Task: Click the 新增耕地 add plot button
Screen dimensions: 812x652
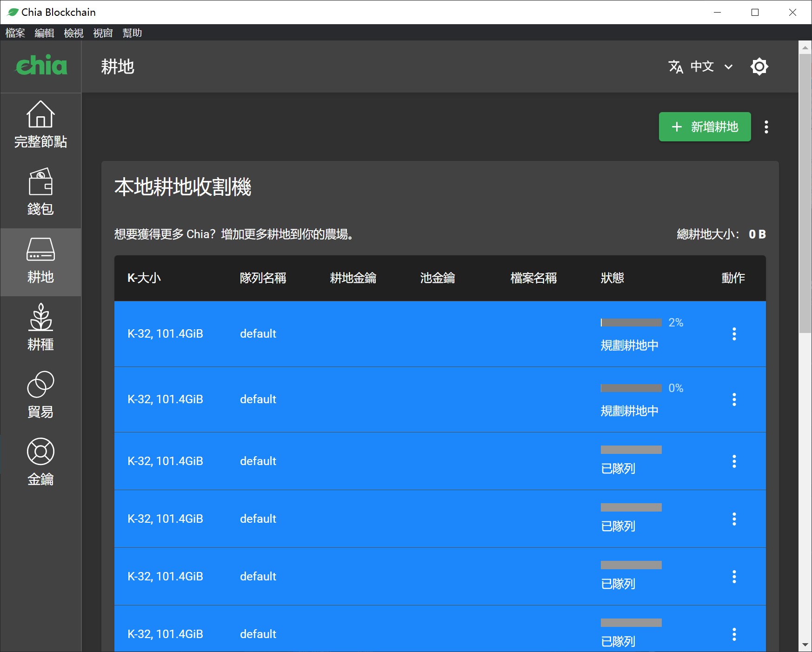Action: click(705, 126)
